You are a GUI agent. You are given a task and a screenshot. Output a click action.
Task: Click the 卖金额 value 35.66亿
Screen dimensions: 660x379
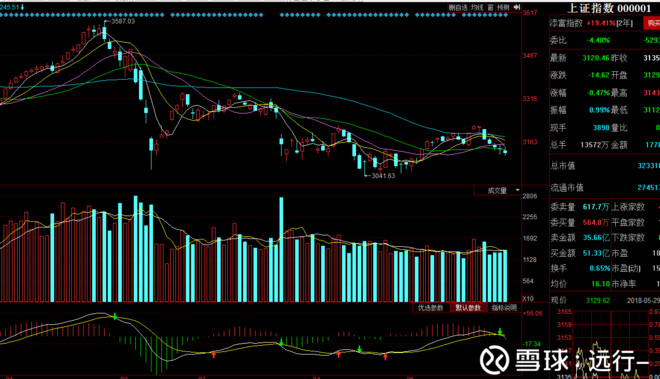click(596, 238)
